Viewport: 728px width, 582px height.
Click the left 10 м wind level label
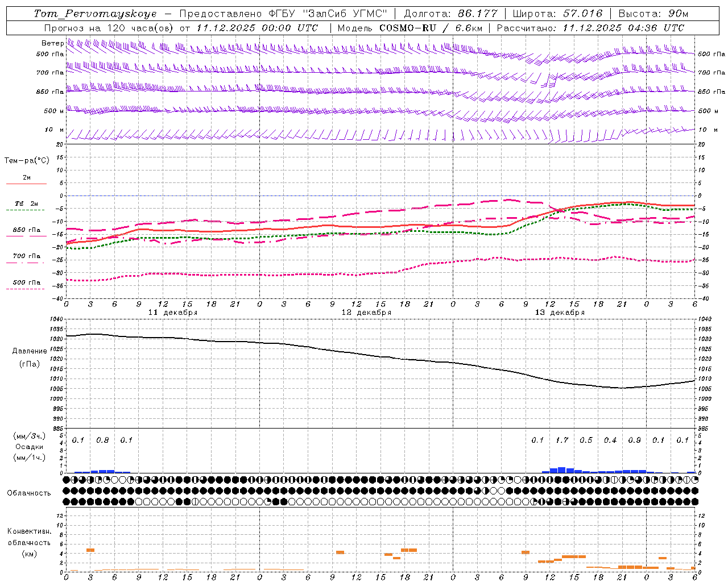coord(54,130)
